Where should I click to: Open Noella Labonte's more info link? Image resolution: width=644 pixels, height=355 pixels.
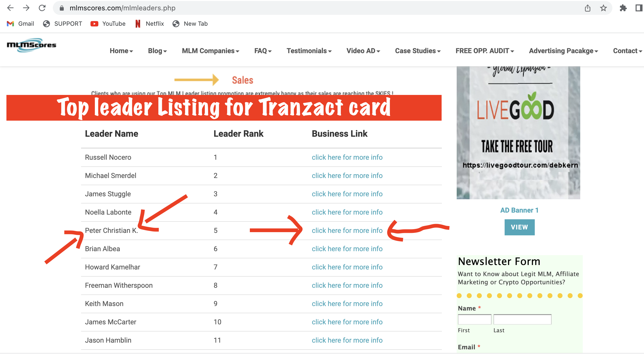click(x=347, y=212)
